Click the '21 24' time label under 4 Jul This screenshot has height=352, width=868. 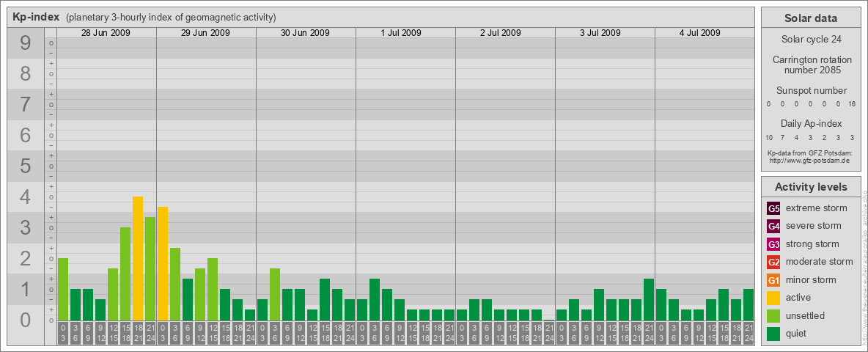[749, 334]
